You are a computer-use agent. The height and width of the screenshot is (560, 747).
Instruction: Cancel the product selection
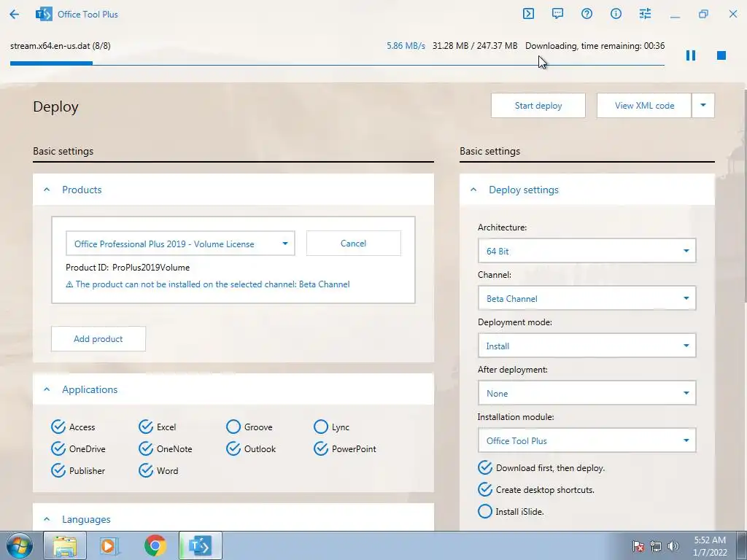(x=354, y=244)
